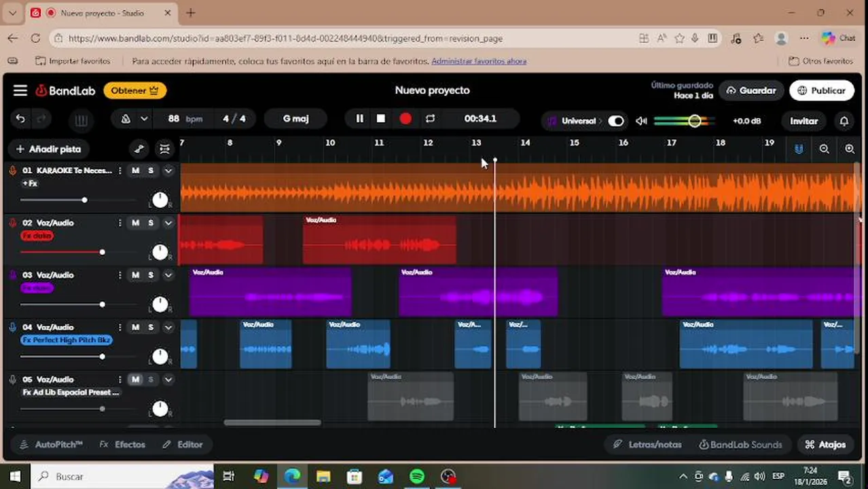868x489 pixels.
Task: Open the virtual piano keyboard icon
Action: pos(81,121)
